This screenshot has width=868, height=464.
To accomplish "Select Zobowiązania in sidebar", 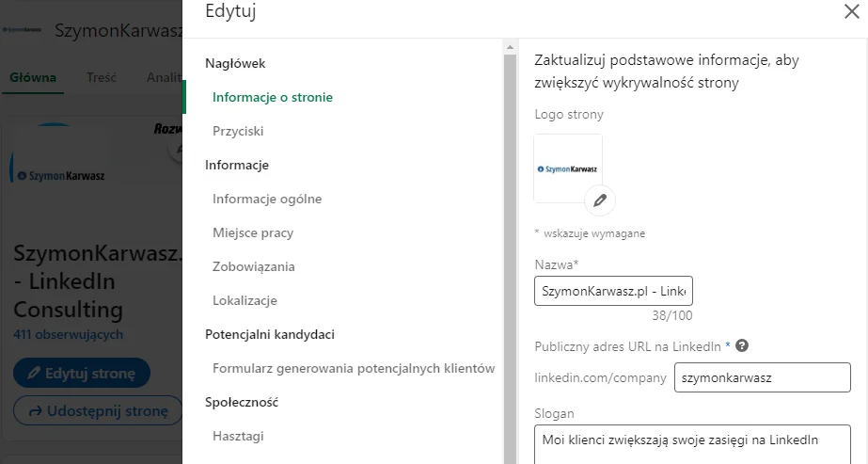I will [x=254, y=267].
